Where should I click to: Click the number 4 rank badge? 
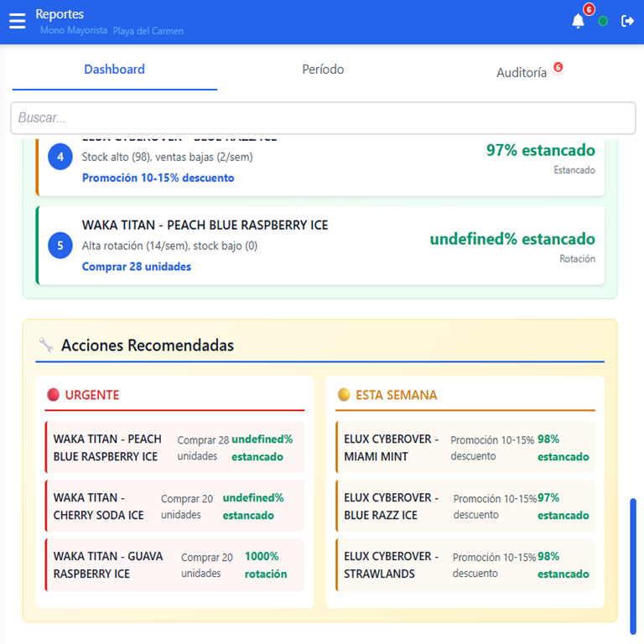(x=60, y=157)
